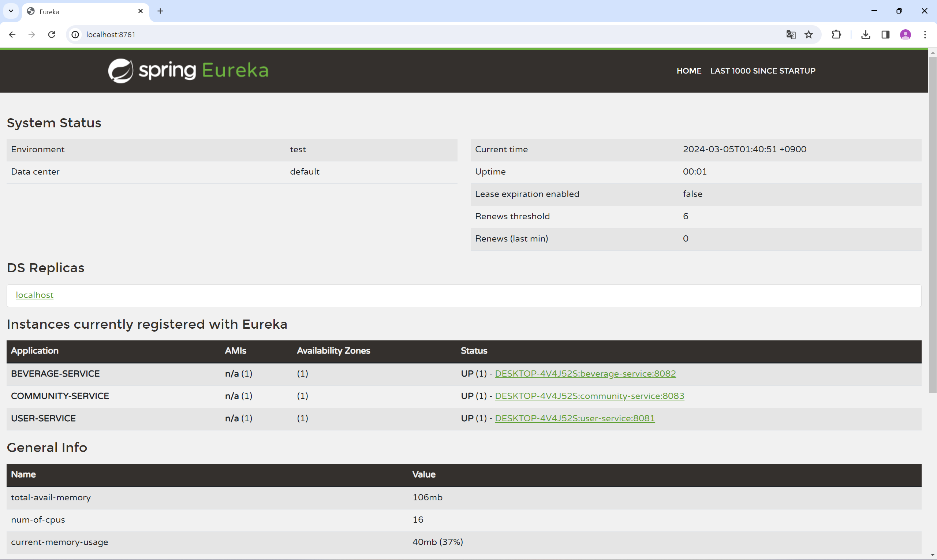The width and height of the screenshot is (937, 560).
Task: Expand the tab search dropdown arrow
Action: pyautogui.click(x=11, y=11)
